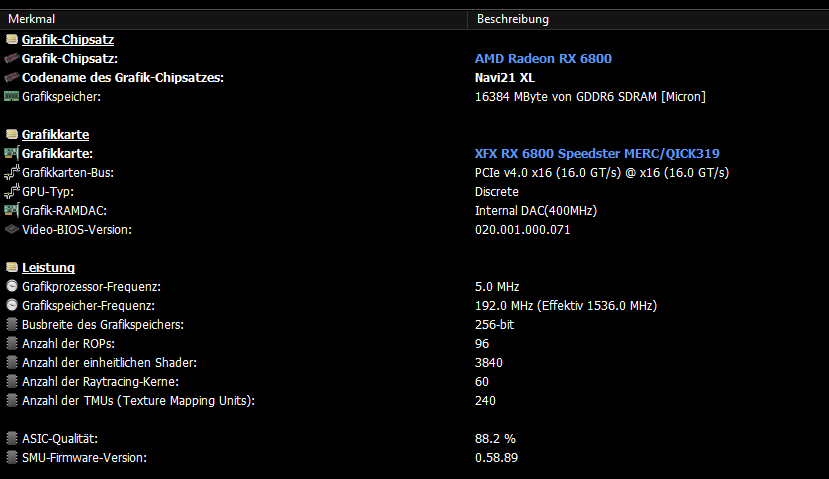
Task: Sort by the Beschreibung column header
Action: coord(512,19)
